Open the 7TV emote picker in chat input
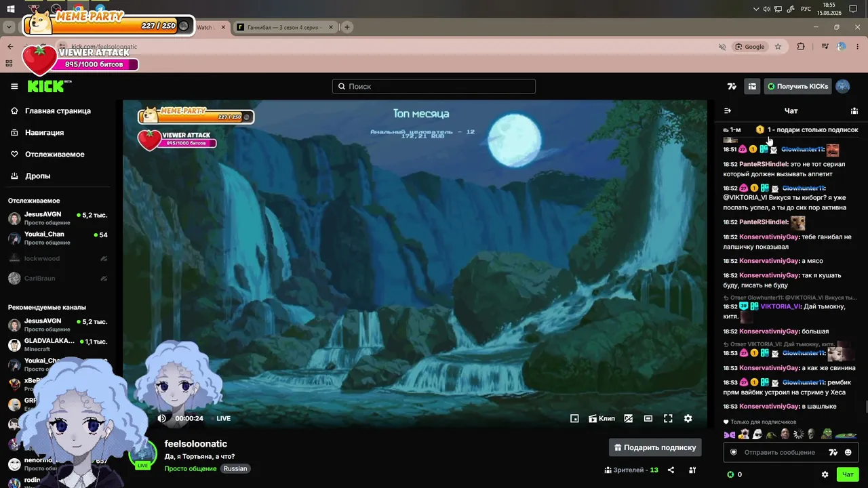 tap(833, 452)
